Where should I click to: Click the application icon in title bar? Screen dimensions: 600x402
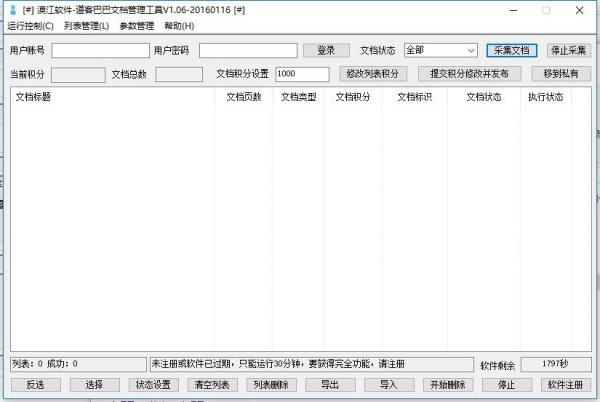11,9
